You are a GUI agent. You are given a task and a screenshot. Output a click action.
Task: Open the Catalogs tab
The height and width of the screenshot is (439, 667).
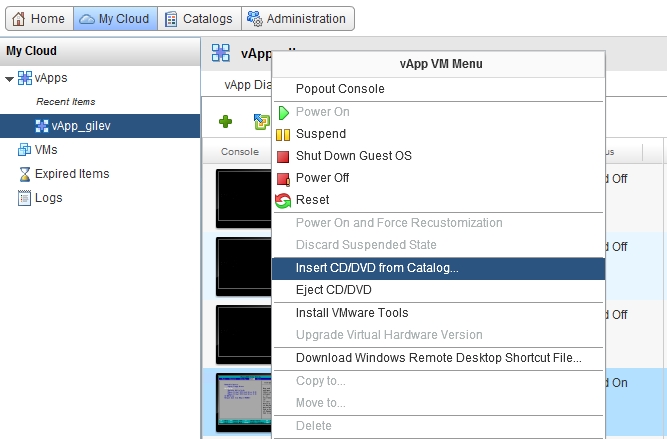pos(199,19)
